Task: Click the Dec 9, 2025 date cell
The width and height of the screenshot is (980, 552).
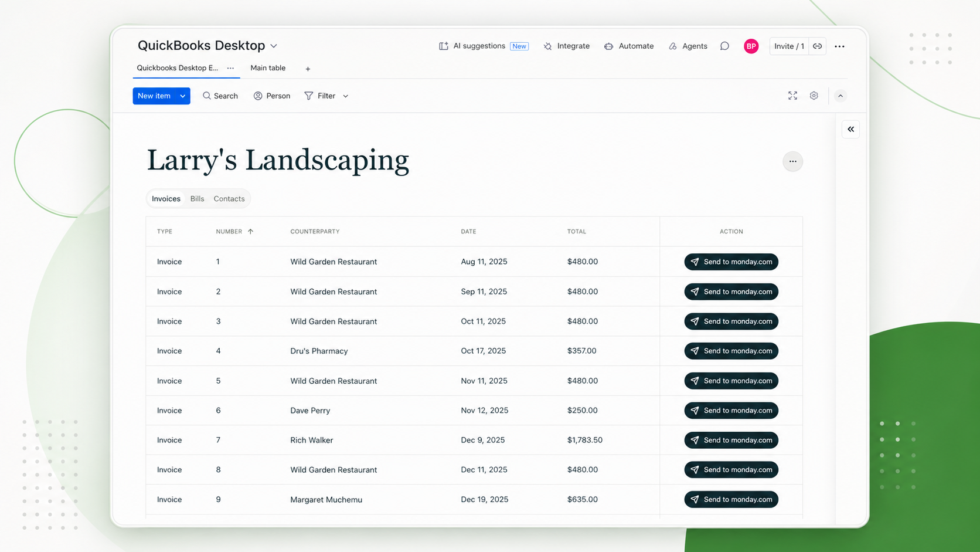Action: click(482, 440)
